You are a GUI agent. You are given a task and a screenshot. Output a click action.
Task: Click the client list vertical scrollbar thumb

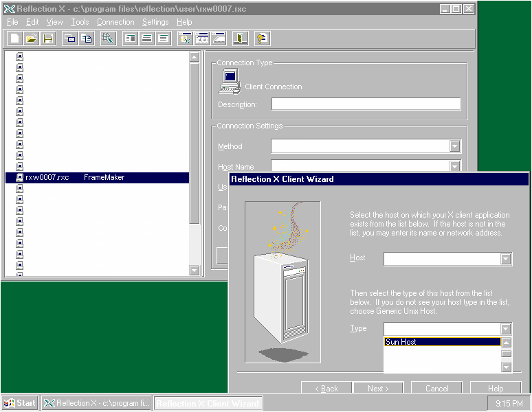(194, 143)
